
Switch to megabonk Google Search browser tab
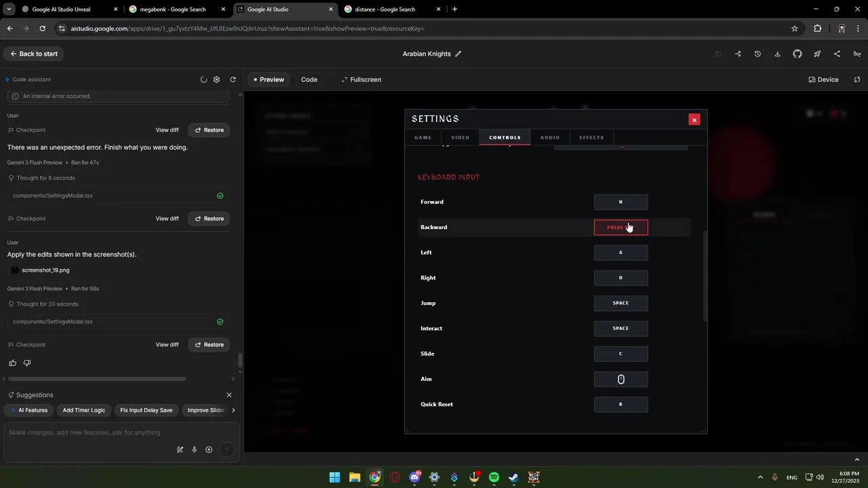point(177,9)
